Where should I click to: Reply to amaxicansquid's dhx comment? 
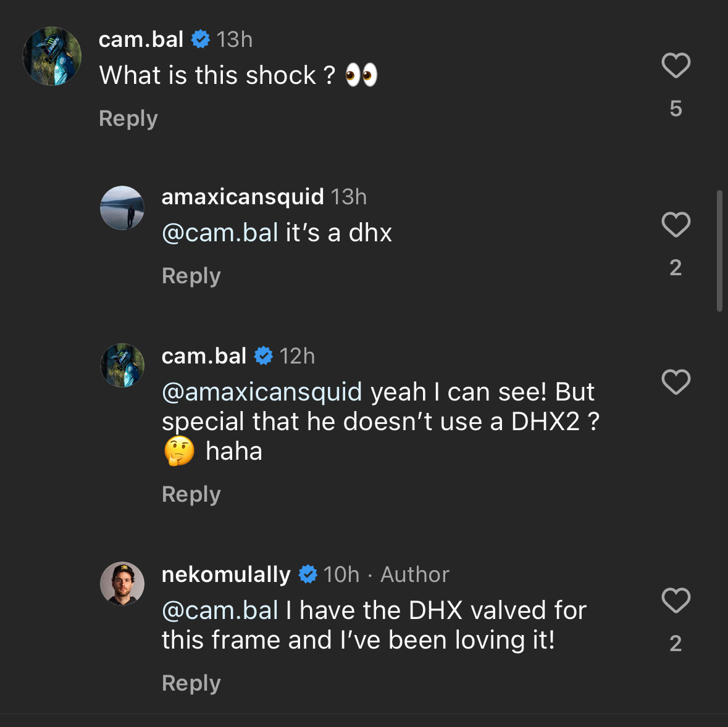pyautogui.click(x=191, y=276)
